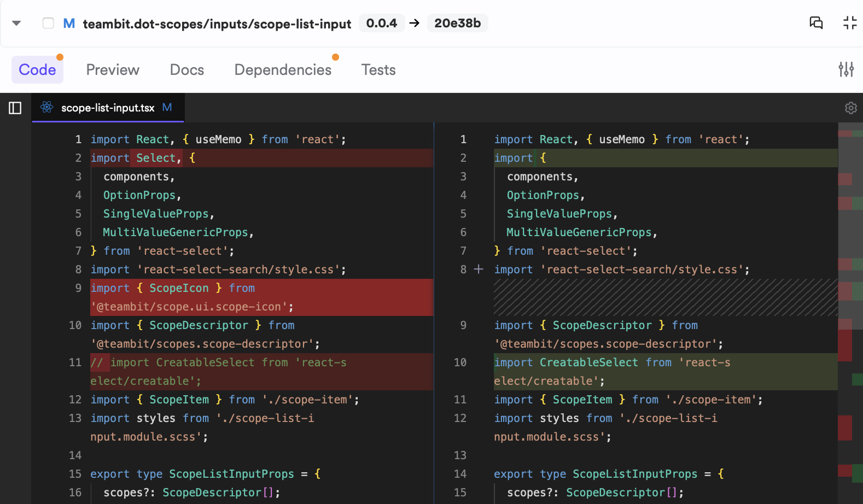
Task: Toggle the file tree sidebar panel
Action: [x=15, y=108]
